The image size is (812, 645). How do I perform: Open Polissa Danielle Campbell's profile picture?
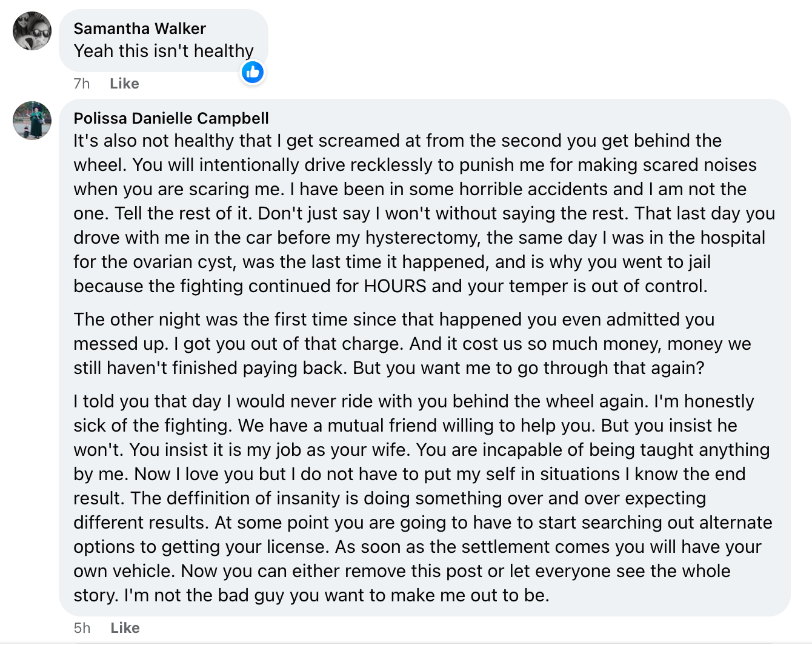32,121
